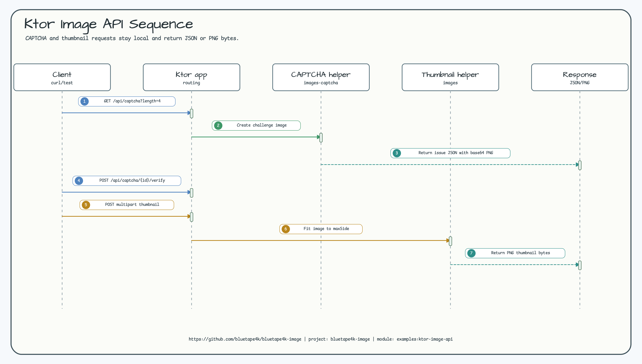The width and height of the screenshot is (642, 364).
Task: Click Response activation bar for step 3
Action: pyautogui.click(x=580, y=165)
